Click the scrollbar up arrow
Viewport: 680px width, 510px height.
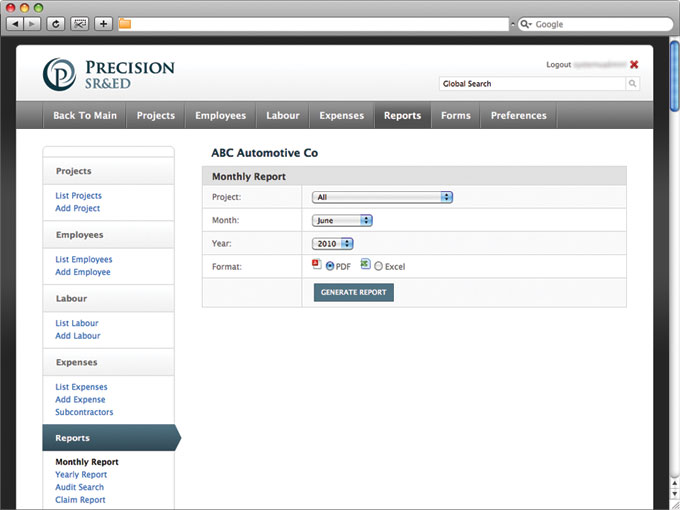[674, 483]
